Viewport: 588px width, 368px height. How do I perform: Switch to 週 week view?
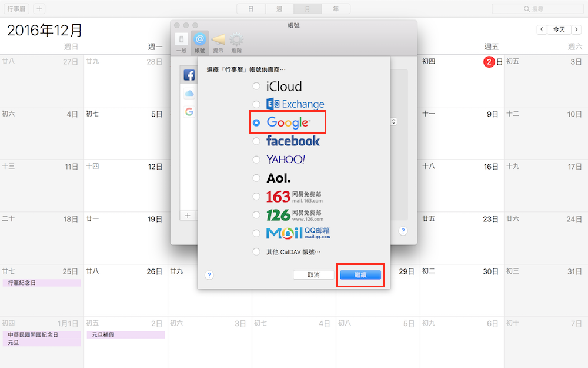279,9
